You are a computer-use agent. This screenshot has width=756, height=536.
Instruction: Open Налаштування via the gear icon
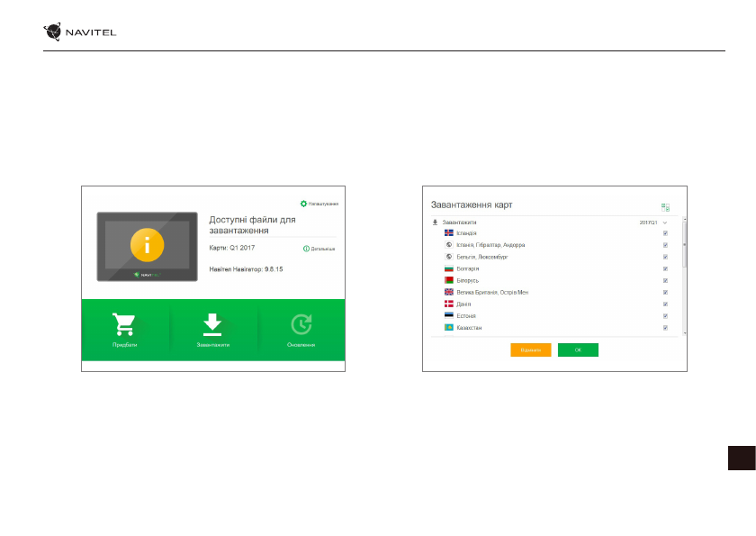click(x=303, y=204)
